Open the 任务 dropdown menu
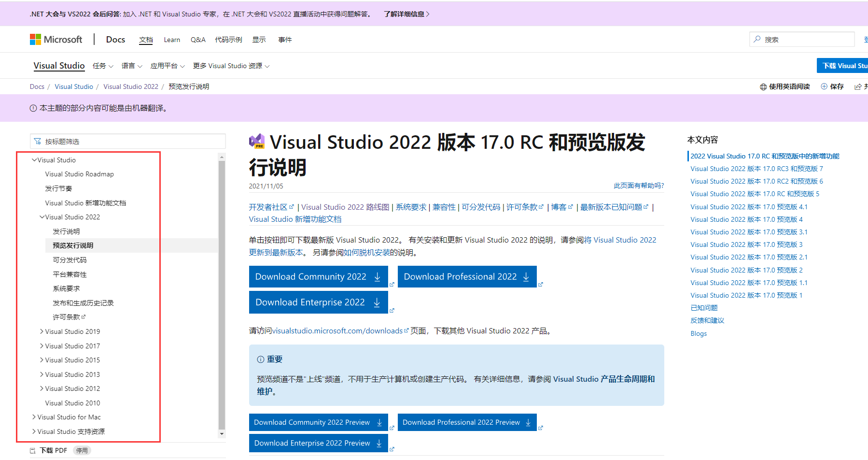 pos(103,66)
